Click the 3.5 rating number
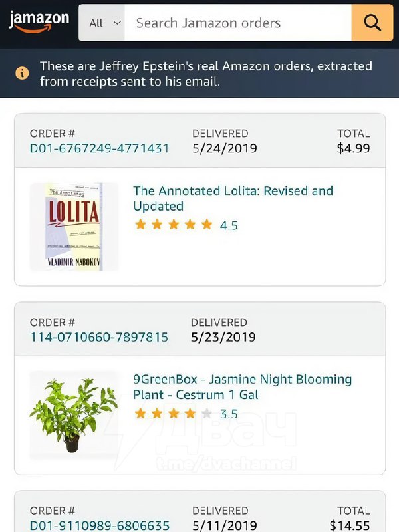Image resolution: width=399 pixels, height=532 pixels. (x=229, y=414)
